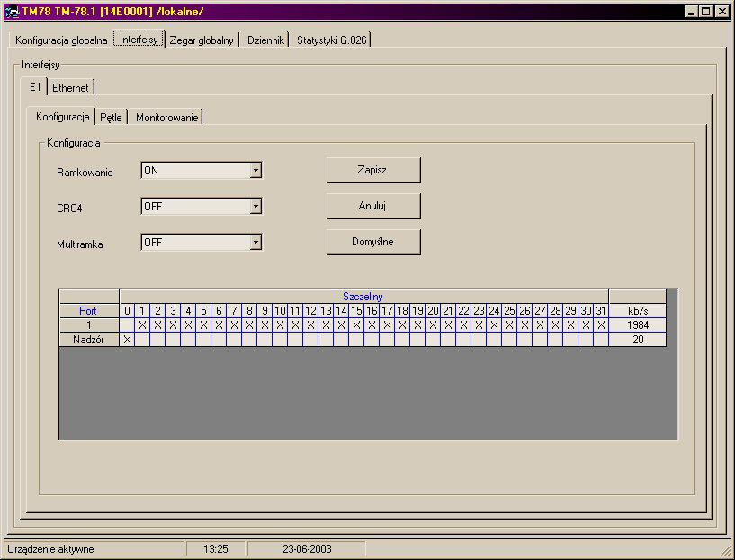735x560 pixels.
Task: Enable slot 10 in the Nadzór row
Action: pyautogui.click(x=280, y=340)
